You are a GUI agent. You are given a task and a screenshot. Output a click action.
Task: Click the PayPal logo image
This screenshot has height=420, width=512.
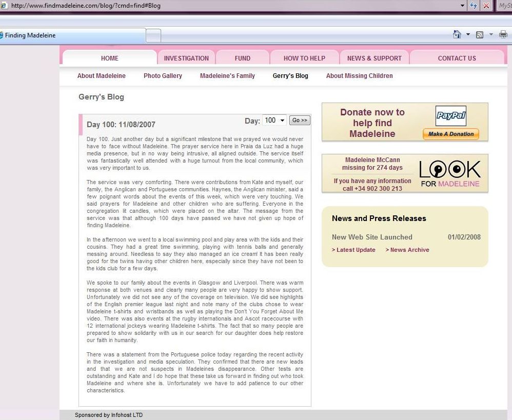coord(450,116)
